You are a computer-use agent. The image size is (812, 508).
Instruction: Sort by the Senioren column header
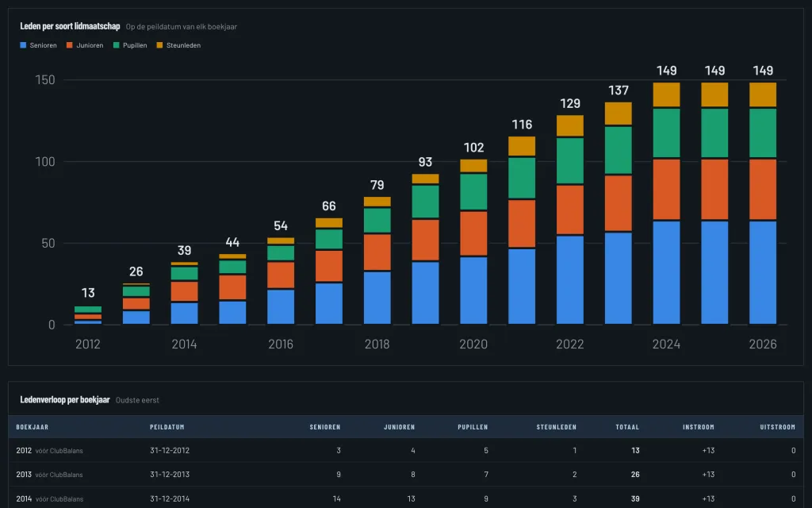tap(325, 427)
